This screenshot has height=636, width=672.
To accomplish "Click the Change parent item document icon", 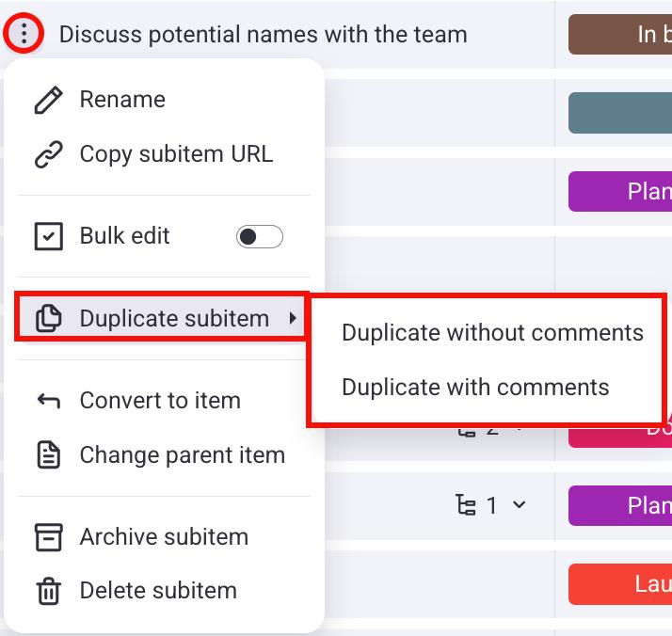I will pos(48,455).
